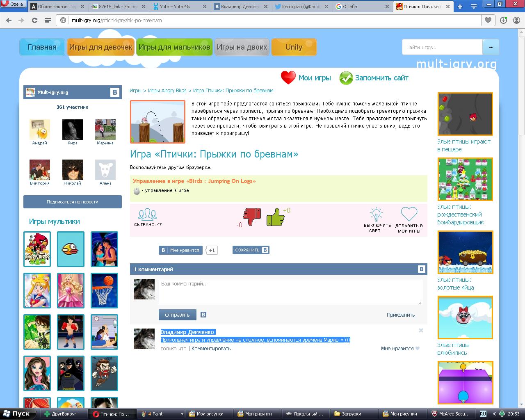Open the Unity games menu

click(294, 47)
